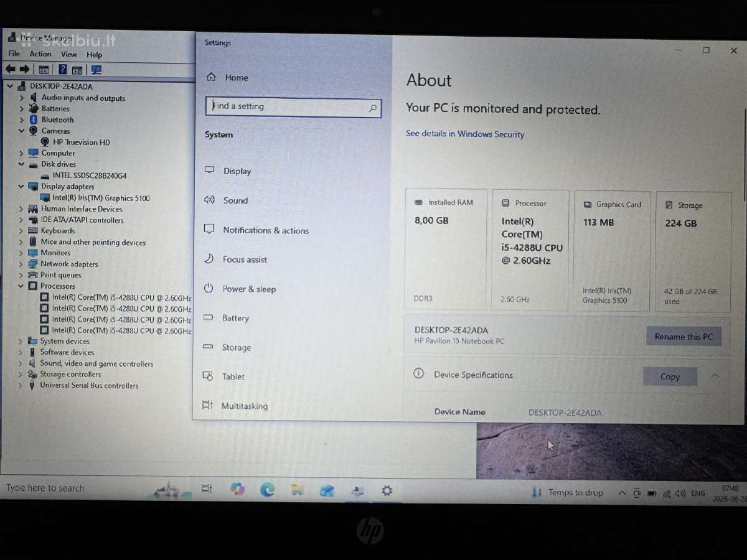747x560 pixels.
Task: Open the Temps to drop weather widget
Action: point(568,493)
